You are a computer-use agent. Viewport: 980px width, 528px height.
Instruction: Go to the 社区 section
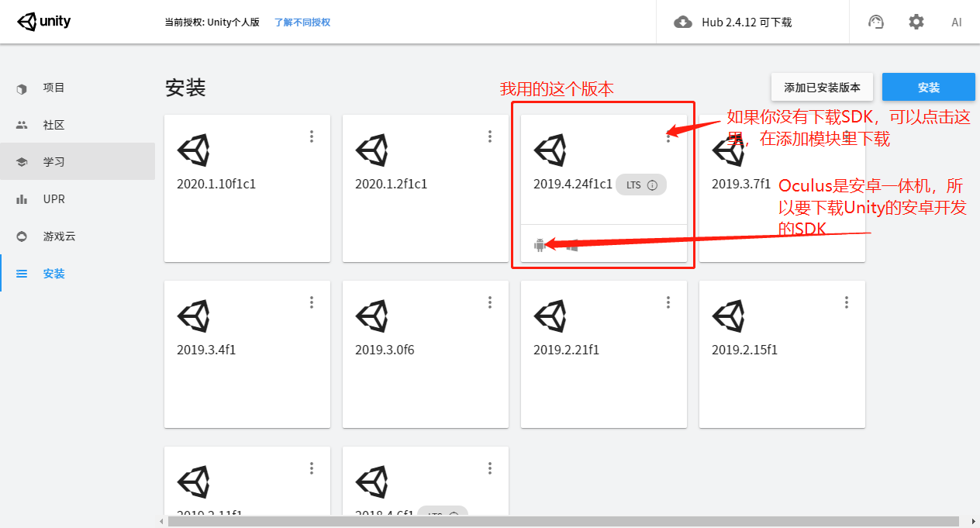click(x=78, y=125)
